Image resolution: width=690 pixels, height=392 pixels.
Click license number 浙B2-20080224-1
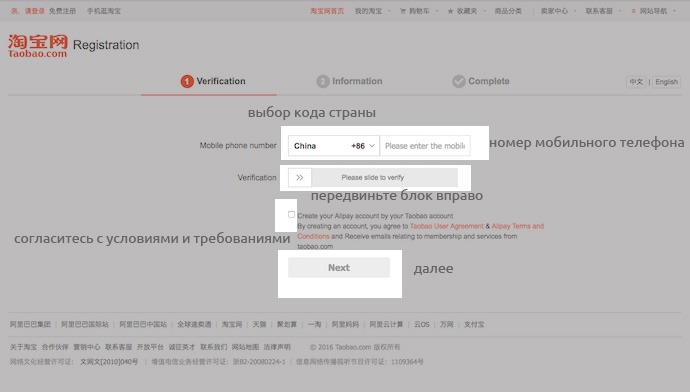pyautogui.click(x=259, y=362)
